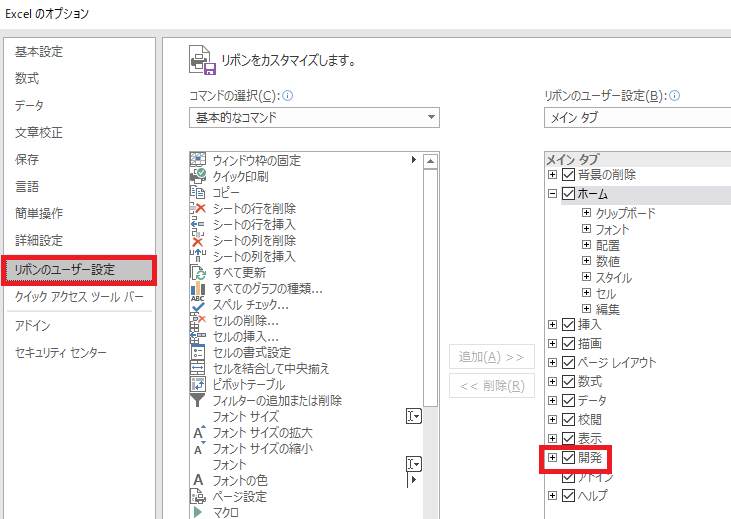The image size is (731, 519).
Task: Click the Copy (コピー) command icon
Action: click(198, 192)
